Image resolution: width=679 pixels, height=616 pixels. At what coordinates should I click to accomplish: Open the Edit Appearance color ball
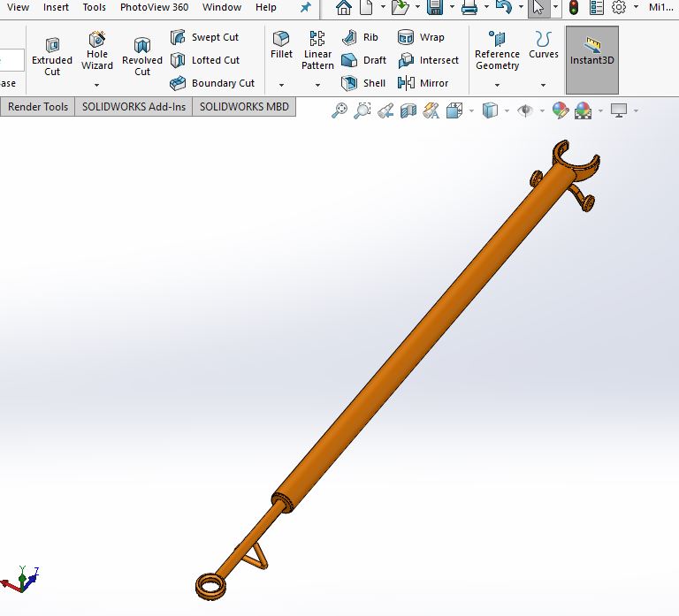pos(560,110)
